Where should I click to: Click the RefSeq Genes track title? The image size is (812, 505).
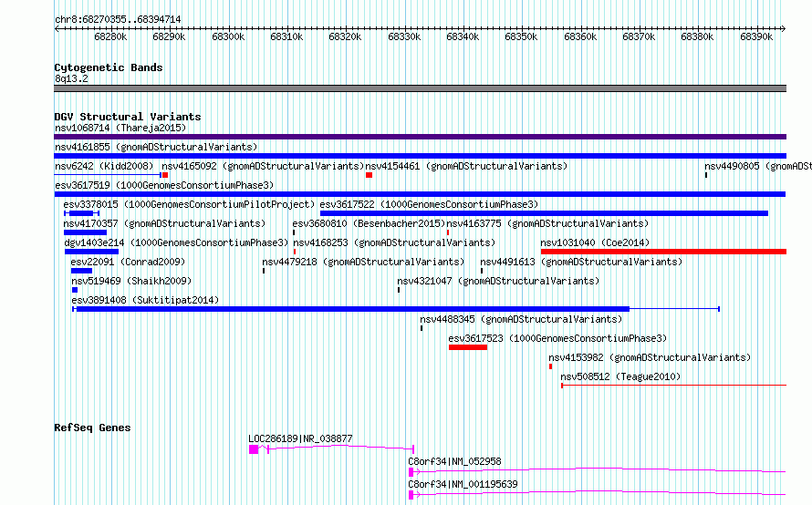tap(92, 428)
